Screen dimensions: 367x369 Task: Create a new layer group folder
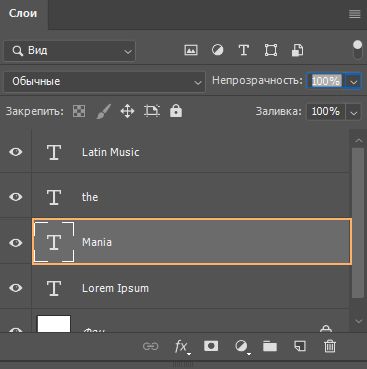click(270, 346)
